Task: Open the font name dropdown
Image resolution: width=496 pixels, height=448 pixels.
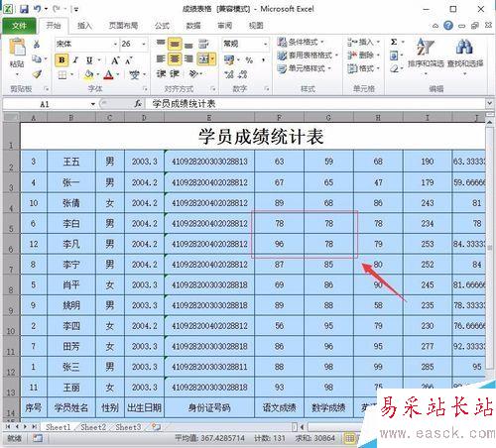Action: point(115,44)
